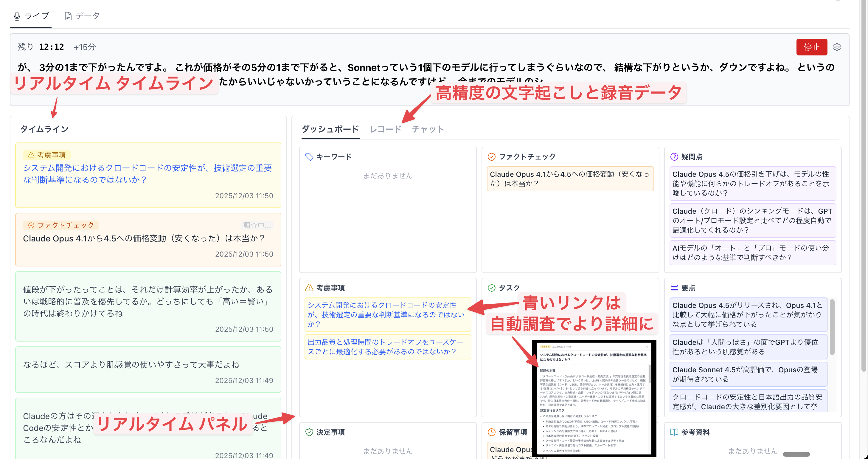Screen dimensions: 868x459
Task: Click the 要点 panel vertical scrollbar
Action: (x=832, y=327)
